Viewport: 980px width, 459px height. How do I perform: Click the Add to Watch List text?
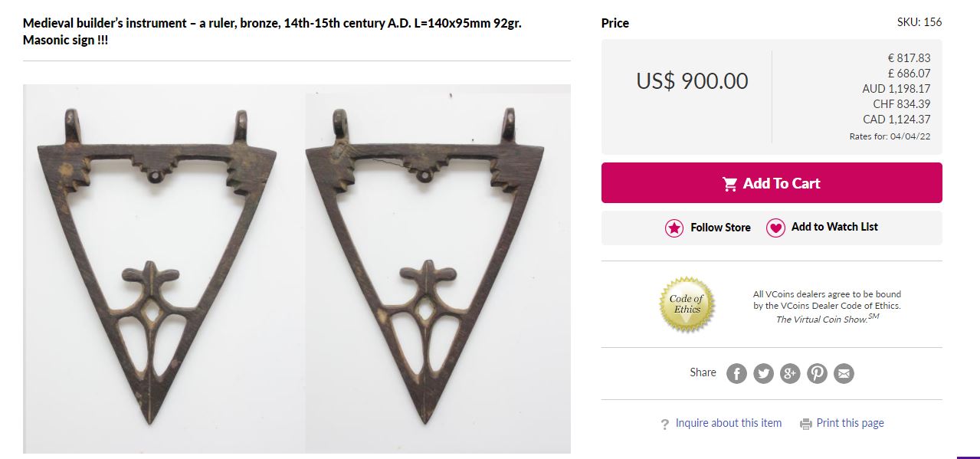834,227
